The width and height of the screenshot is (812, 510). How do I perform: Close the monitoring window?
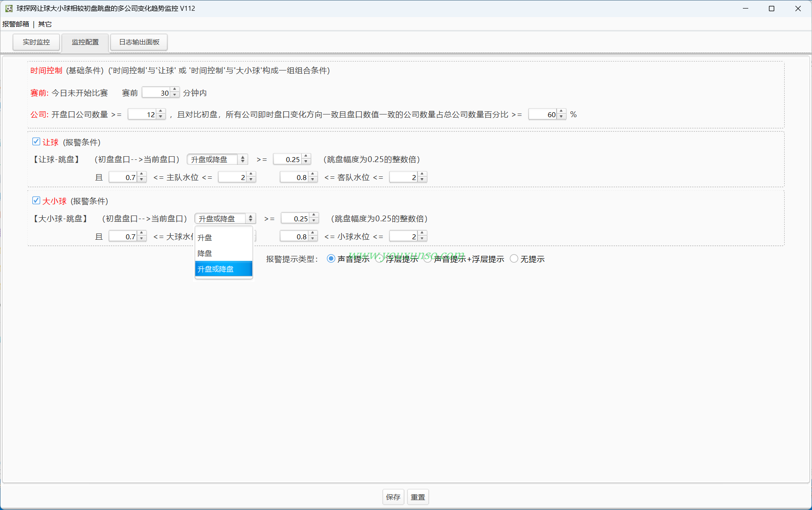coord(798,9)
